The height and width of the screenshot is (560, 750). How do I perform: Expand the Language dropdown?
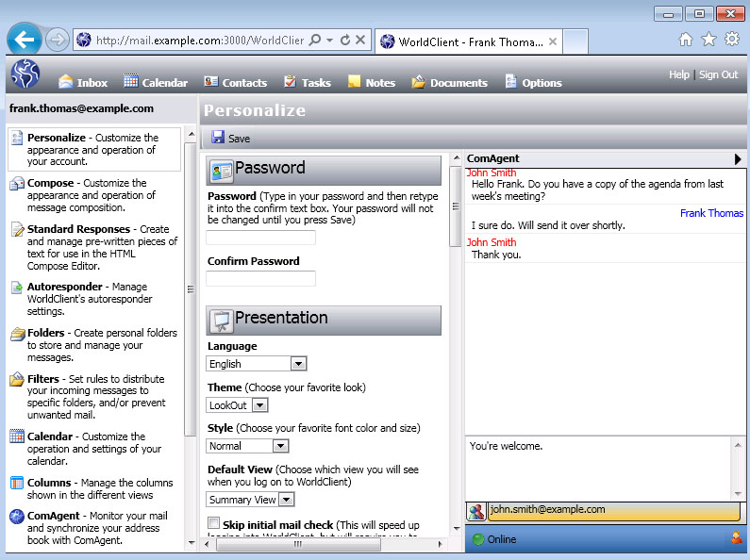(298, 364)
